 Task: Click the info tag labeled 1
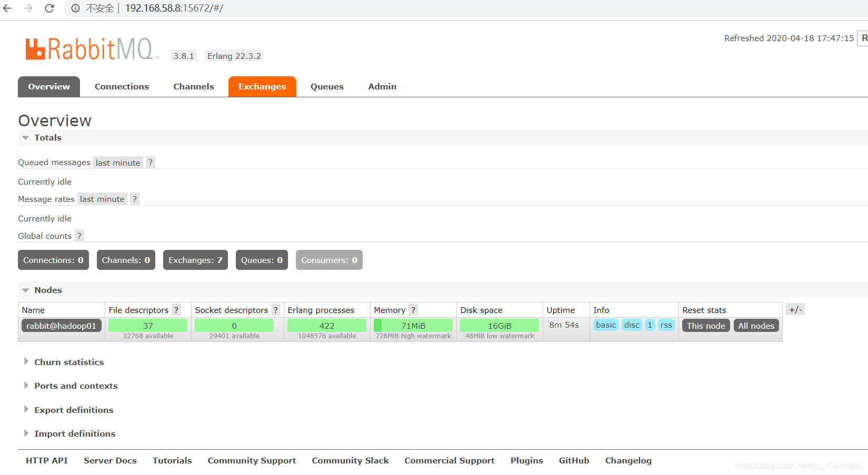point(650,325)
